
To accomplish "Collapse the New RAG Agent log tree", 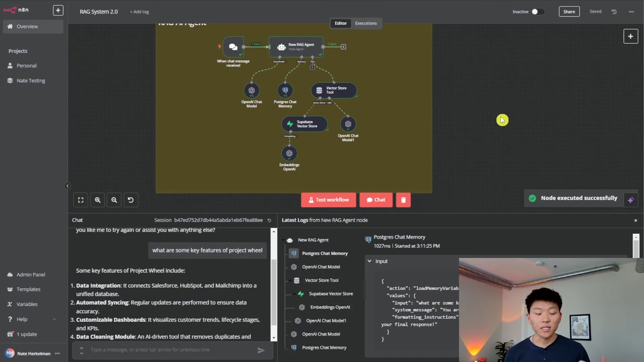I will click(283, 240).
